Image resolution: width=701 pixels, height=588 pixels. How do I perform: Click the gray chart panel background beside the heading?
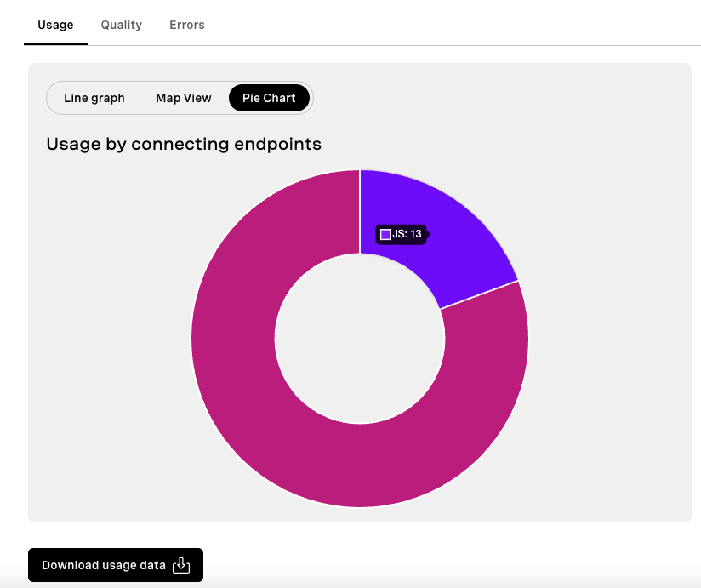(x=492, y=144)
